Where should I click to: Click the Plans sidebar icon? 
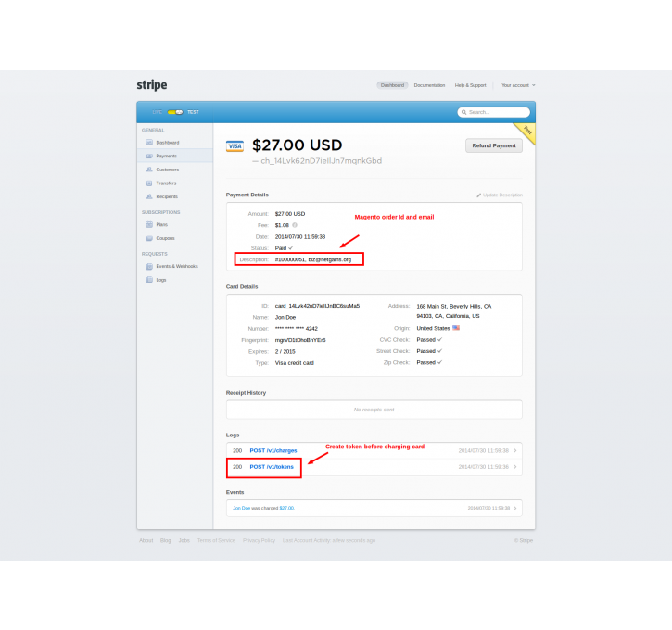pos(149,224)
